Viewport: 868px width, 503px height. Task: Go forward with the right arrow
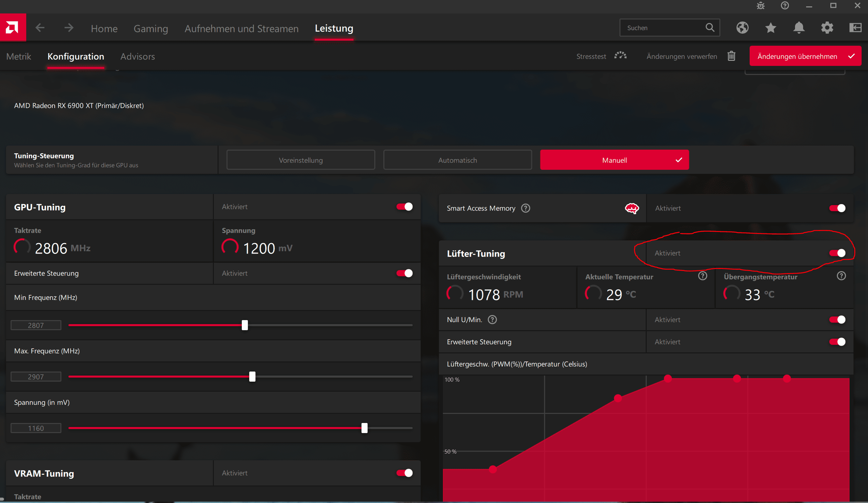point(69,28)
